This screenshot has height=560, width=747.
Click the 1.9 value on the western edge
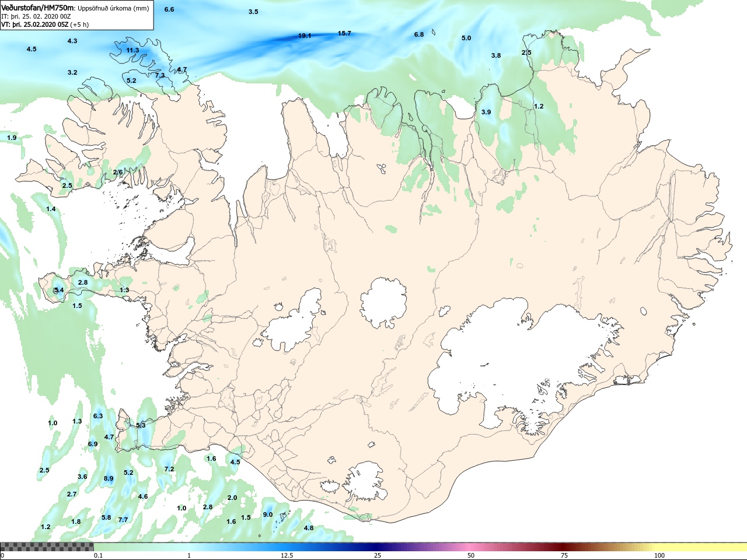[12, 138]
